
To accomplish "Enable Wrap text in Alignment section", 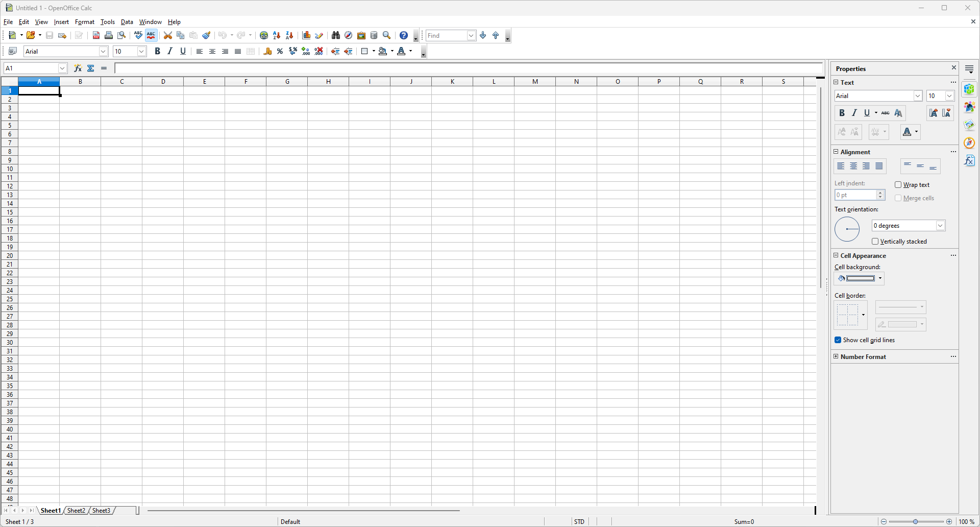I will (x=899, y=184).
